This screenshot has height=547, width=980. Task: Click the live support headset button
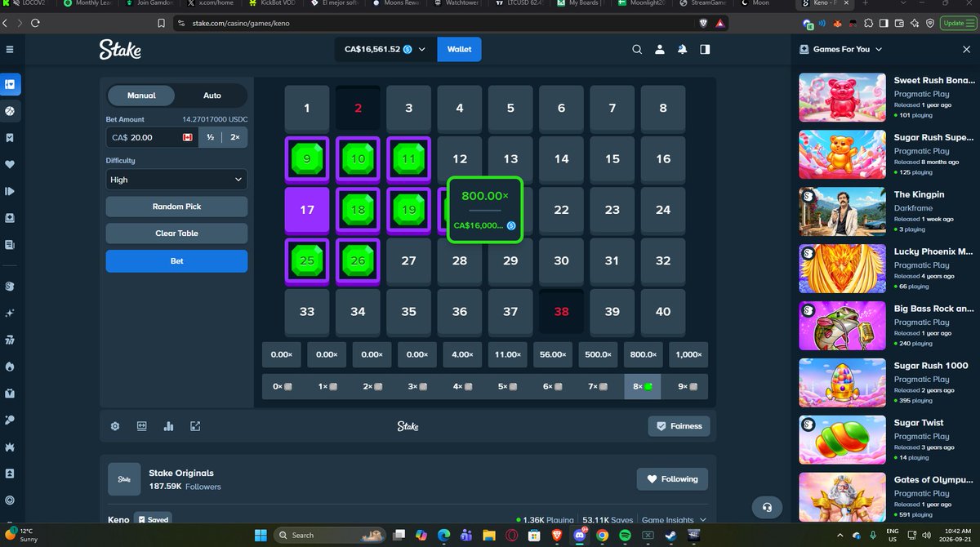pos(766,507)
